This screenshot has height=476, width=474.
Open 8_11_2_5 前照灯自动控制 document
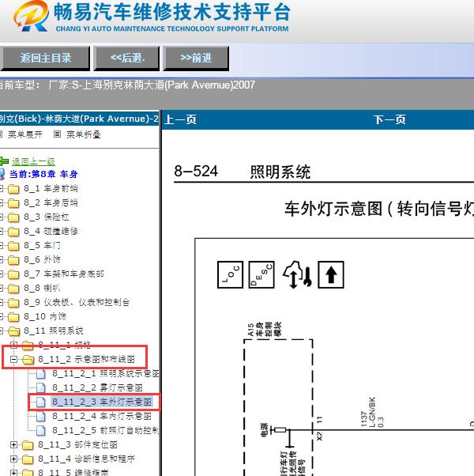106,430
